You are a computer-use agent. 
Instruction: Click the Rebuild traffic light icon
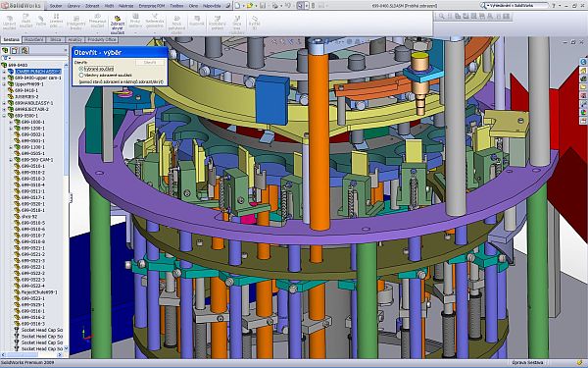coord(314,6)
